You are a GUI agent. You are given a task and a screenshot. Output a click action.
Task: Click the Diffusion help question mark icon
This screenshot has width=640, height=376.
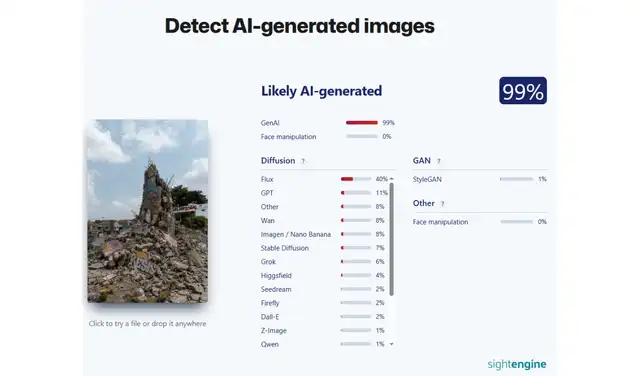click(303, 161)
